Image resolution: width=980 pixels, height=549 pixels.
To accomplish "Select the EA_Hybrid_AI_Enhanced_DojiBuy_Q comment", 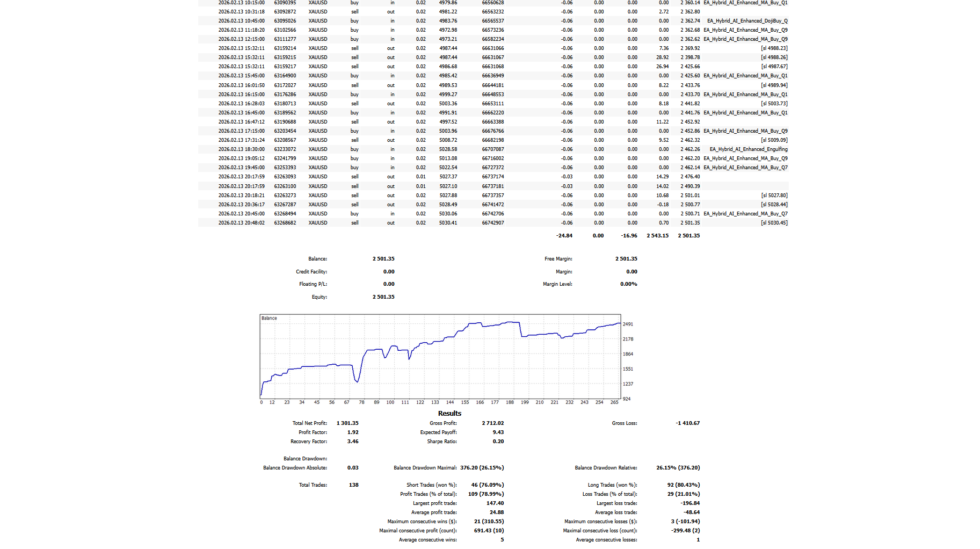I will click(747, 21).
